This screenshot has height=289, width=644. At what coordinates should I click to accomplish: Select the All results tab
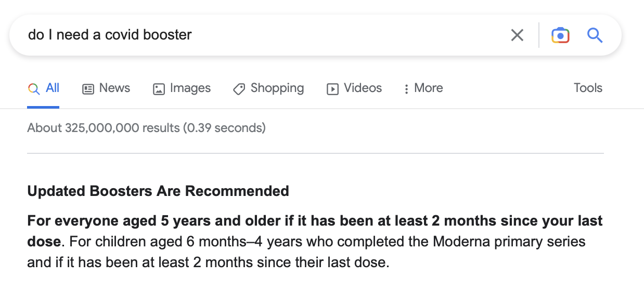[x=53, y=88]
